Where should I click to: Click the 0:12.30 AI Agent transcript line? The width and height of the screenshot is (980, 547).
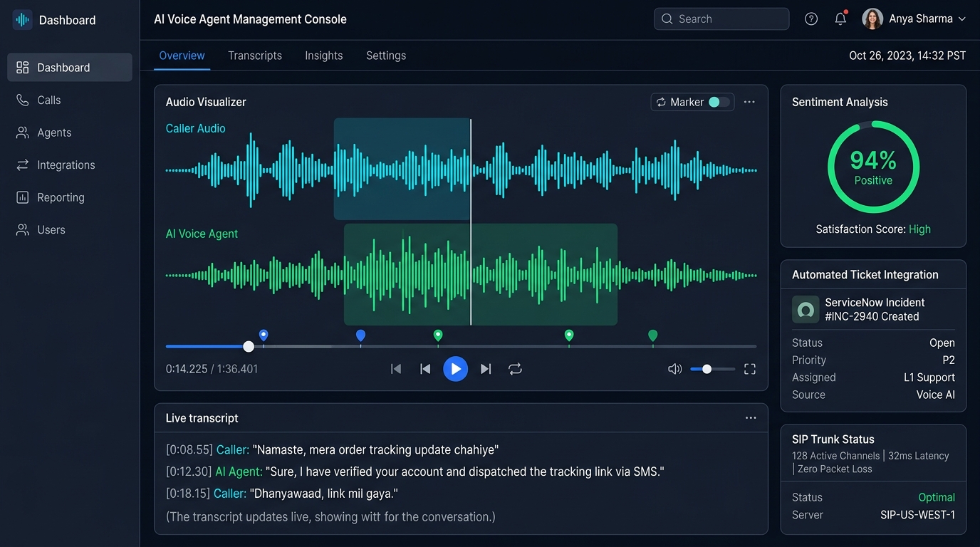415,472
